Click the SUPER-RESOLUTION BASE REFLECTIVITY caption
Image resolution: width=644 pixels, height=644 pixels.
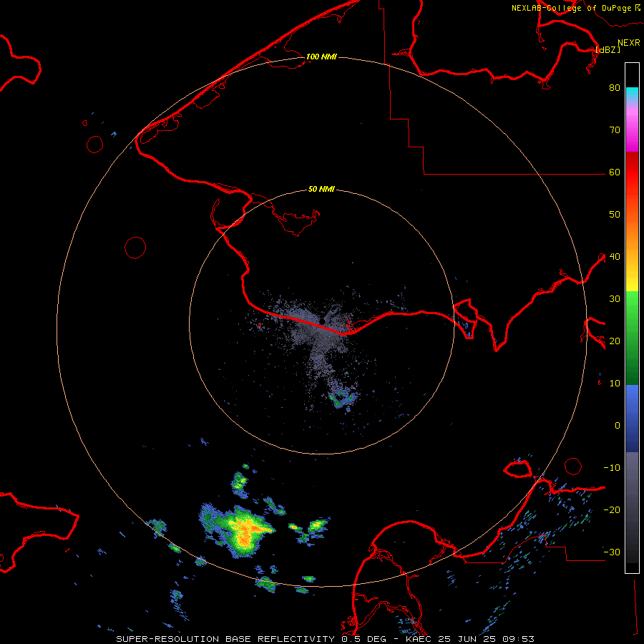(225, 639)
